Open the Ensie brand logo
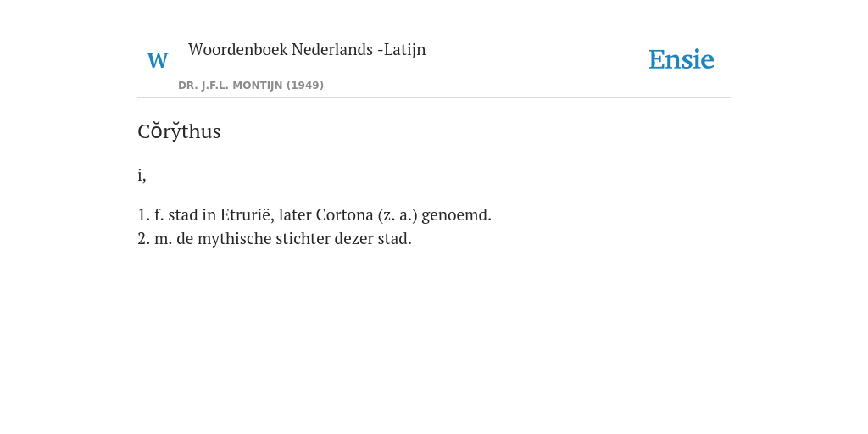 click(682, 59)
